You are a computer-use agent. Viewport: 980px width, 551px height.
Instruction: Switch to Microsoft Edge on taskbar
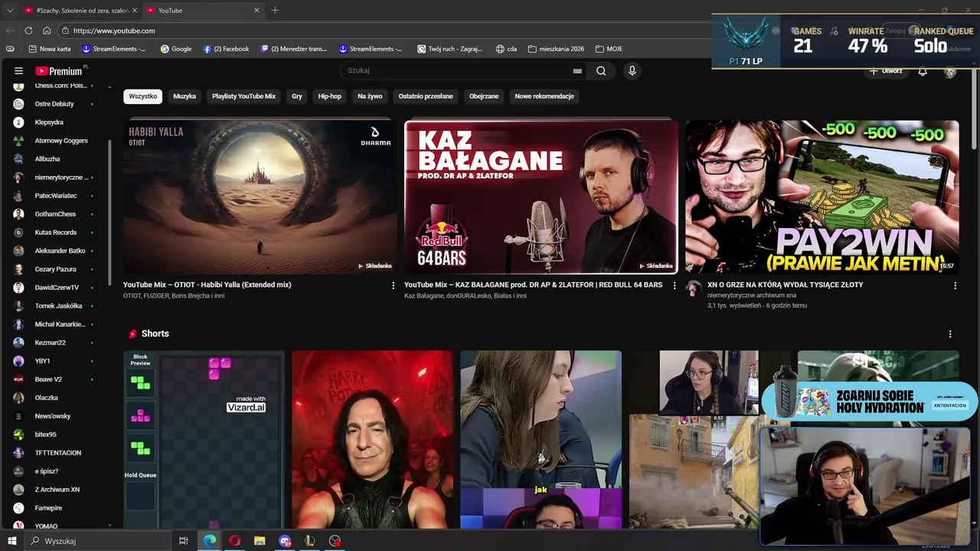pos(209,541)
